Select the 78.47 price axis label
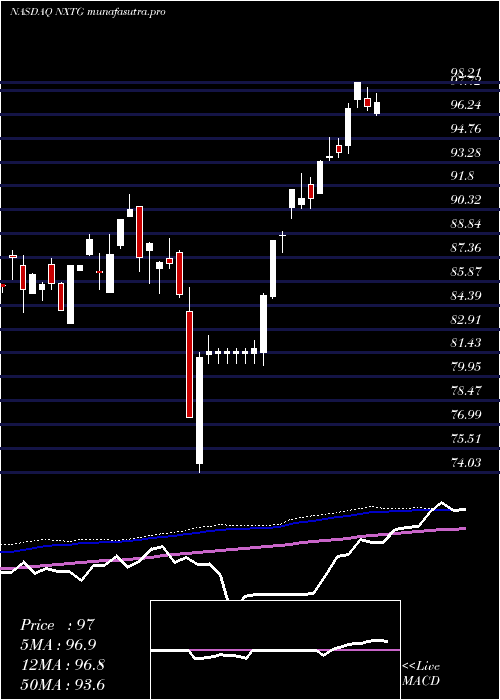 tap(466, 391)
